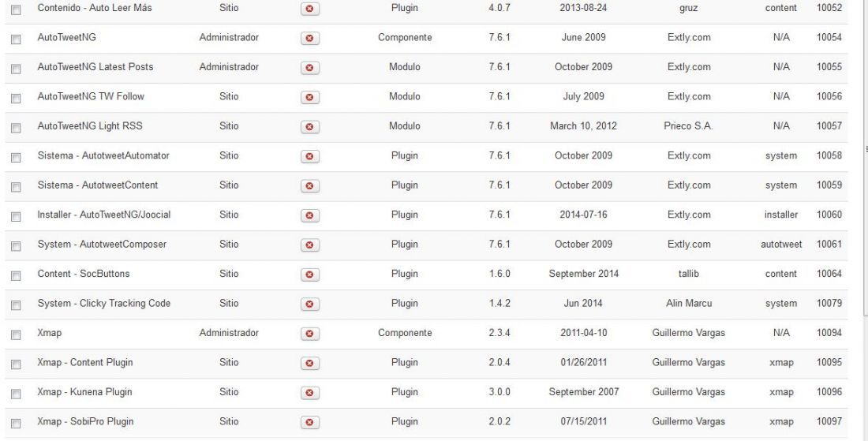
Task: Select the AutoTweetNG TW Follow row checkbox
Action: tap(16, 98)
